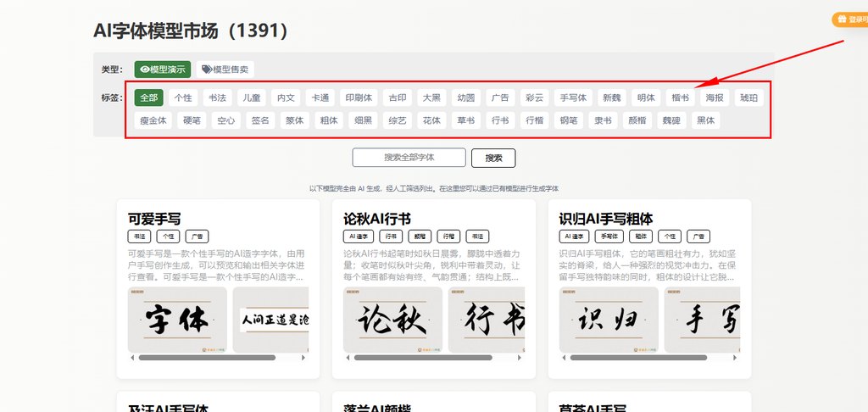Choose the 签名 tag

point(260,120)
